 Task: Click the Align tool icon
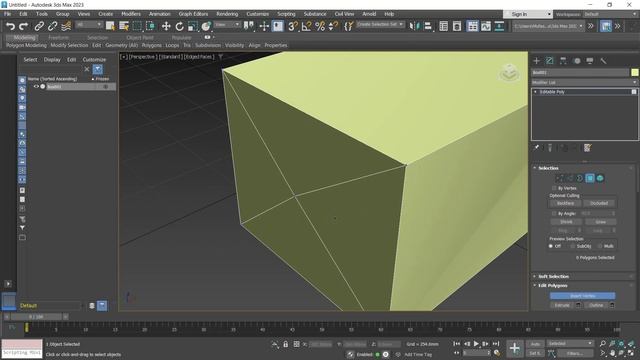[x=428, y=27]
